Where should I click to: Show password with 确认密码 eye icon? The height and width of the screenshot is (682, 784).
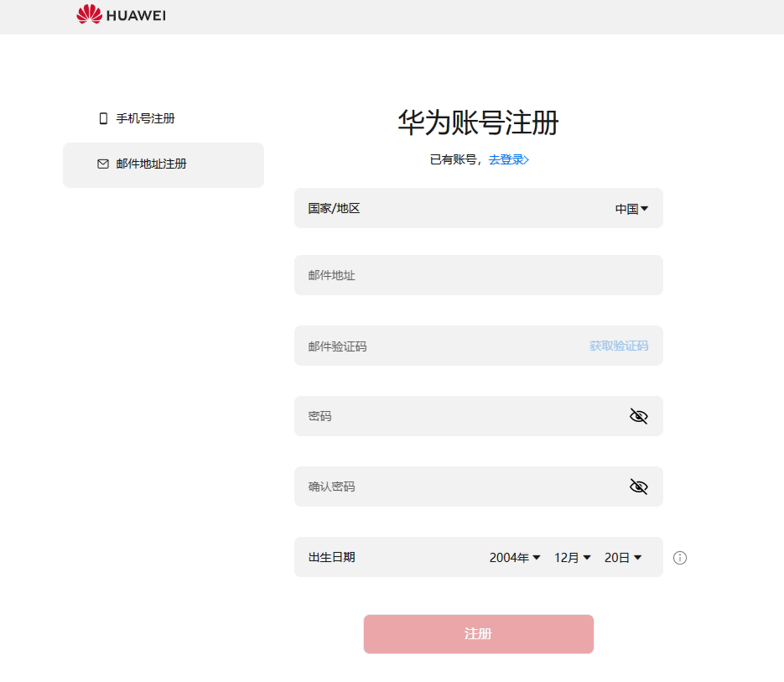pos(638,487)
